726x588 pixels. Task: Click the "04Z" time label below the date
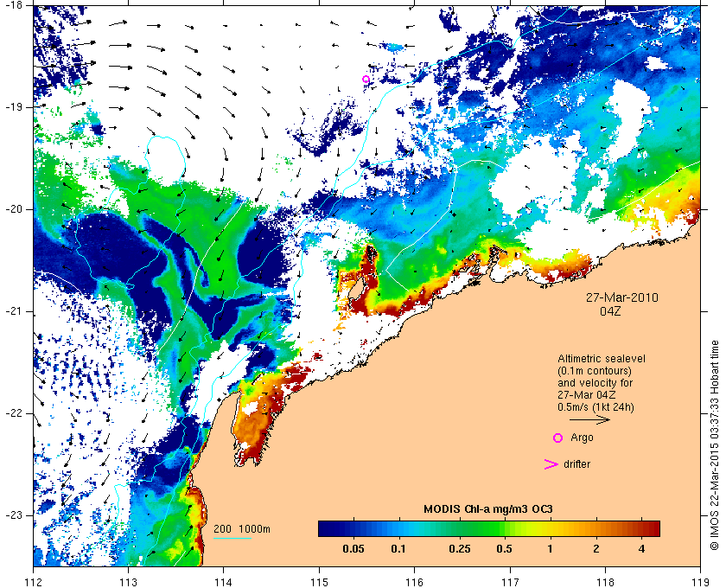click(610, 311)
